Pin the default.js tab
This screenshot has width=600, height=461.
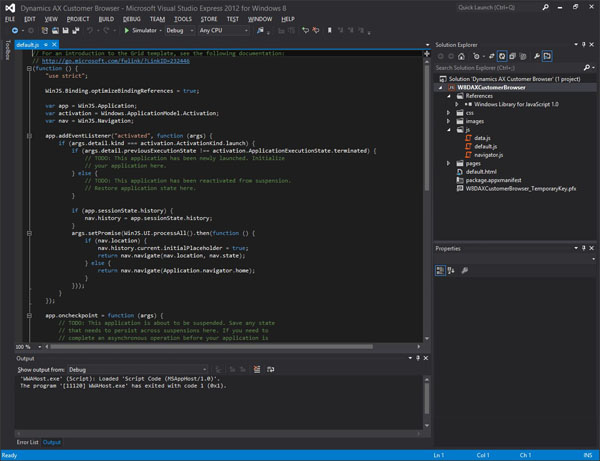click(x=46, y=45)
